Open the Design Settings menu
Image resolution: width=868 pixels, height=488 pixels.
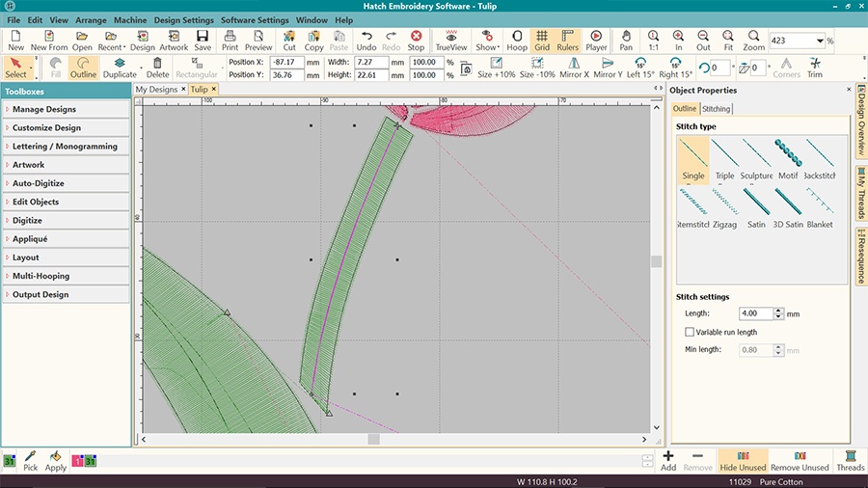183,19
